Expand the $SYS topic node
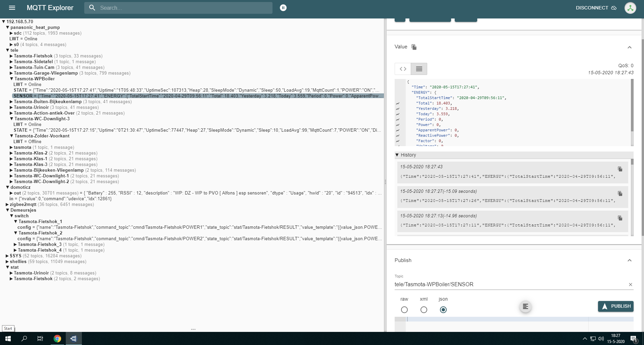 pyautogui.click(x=7, y=256)
